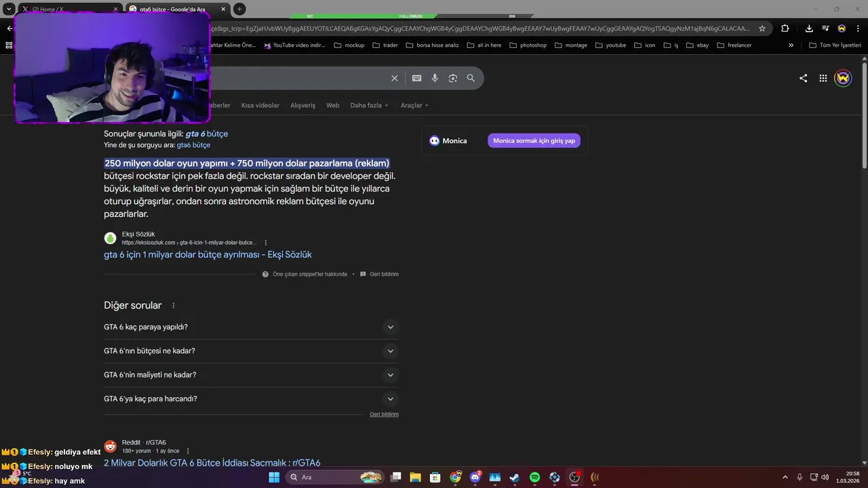Switch to the gta6 bütçe Google tab
Viewport: 868px width, 488px height.
click(178, 9)
